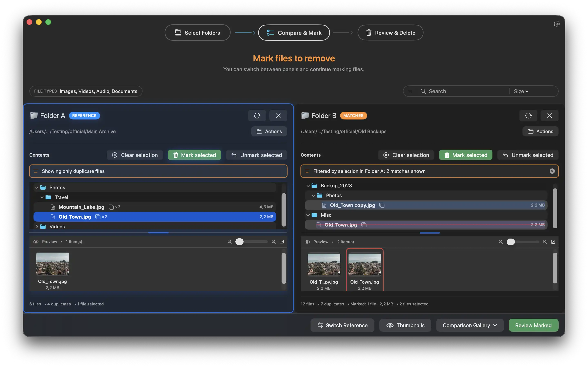
Task: Go to Review & Delete step
Action: tap(390, 33)
